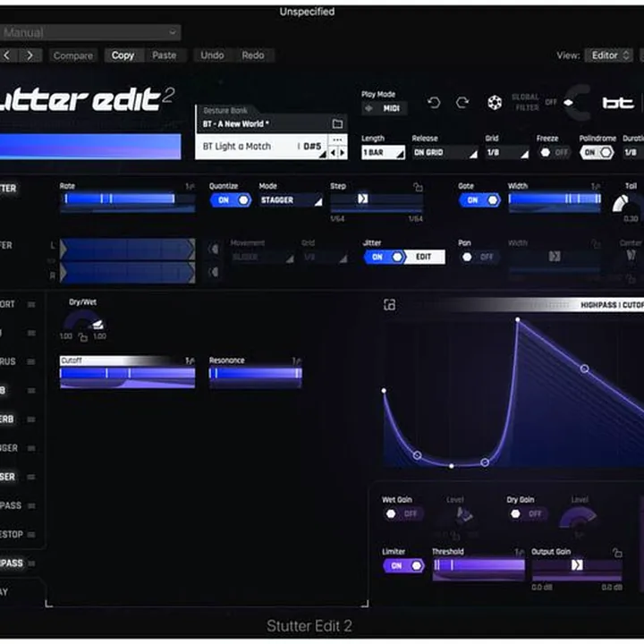Grab the handle icon on the ERB module row
Image resolution: width=644 pixels, height=644 pixels.
tap(31, 419)
